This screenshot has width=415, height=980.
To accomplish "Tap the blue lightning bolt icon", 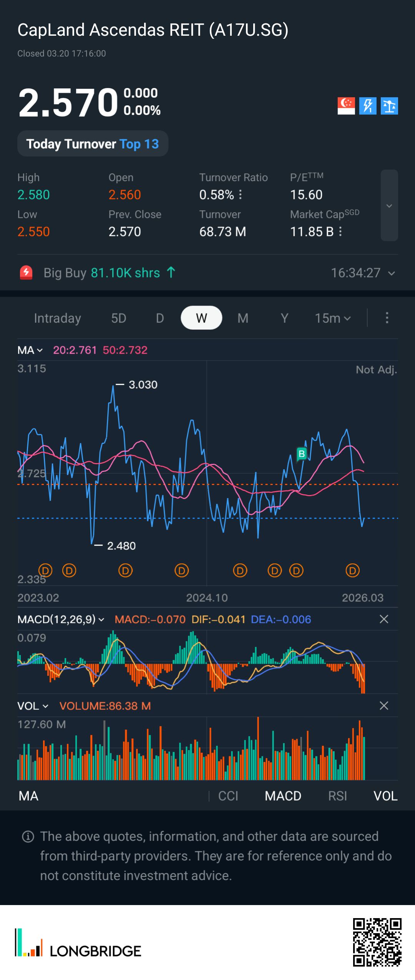I will click(x=368, y=106).
